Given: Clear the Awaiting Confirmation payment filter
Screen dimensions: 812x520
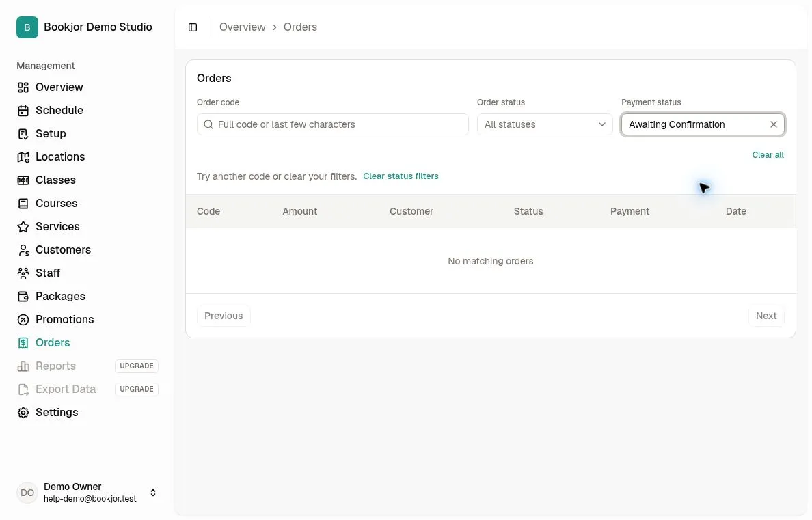Looking at the screenshot, I should (x=774, y=125).
